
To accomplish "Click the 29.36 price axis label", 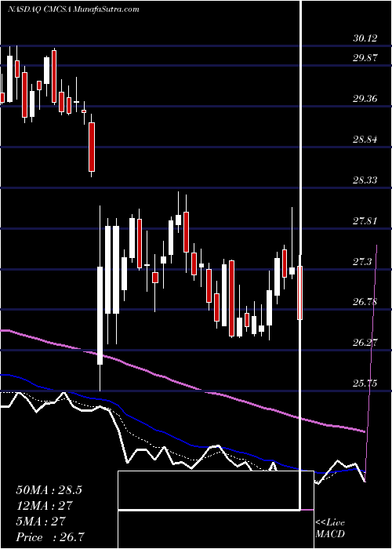I will 365,99.
